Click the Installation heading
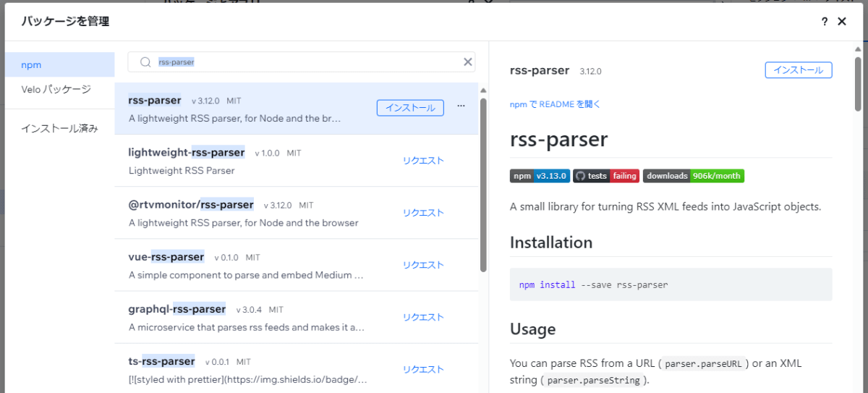Screen dimensions: 868x393 551,242
